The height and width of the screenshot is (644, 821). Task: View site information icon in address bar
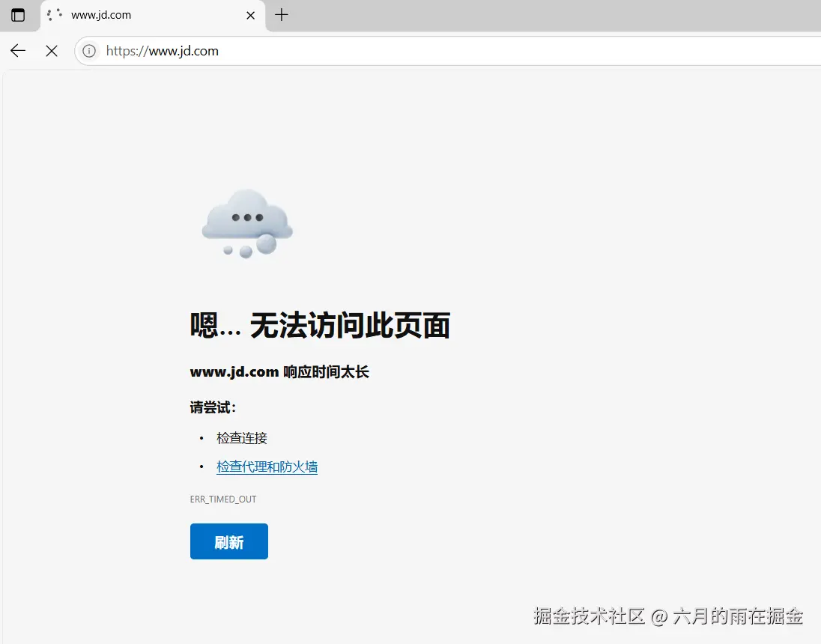[x=89, y=51]
